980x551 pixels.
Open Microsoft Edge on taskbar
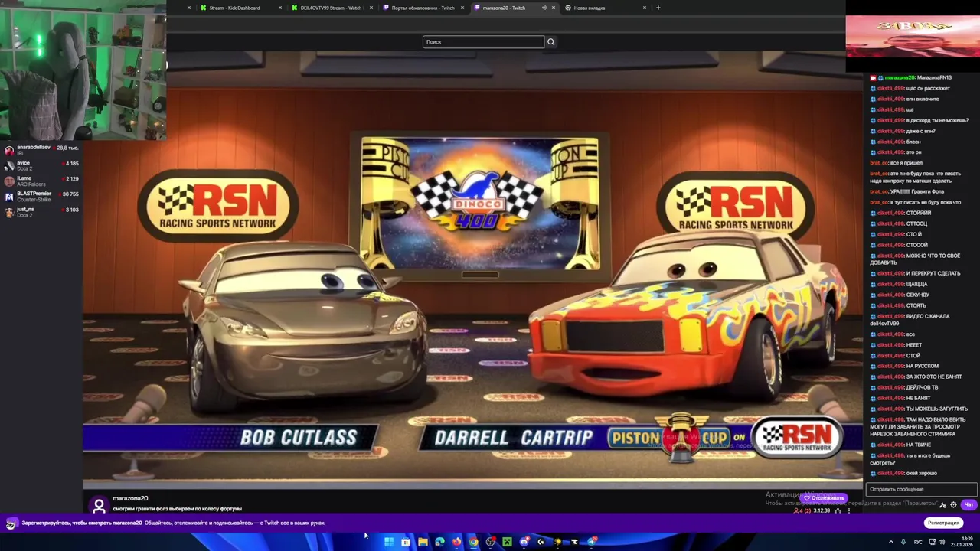click(x=439, y=542)
